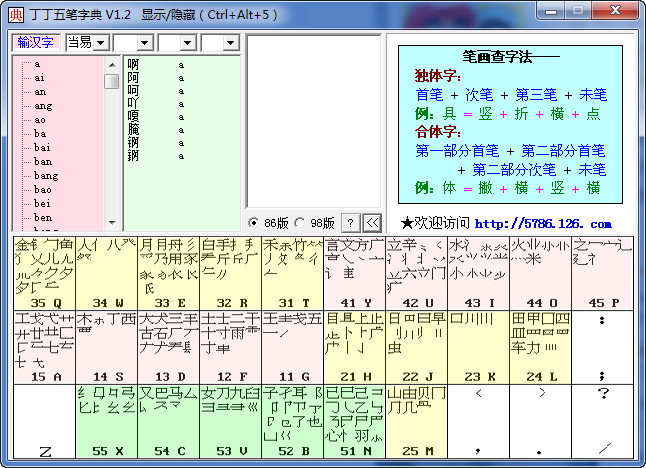Open the 当易 dropdown list
The height and width of the screenshot is (468, 646).
tap(101, 43)
